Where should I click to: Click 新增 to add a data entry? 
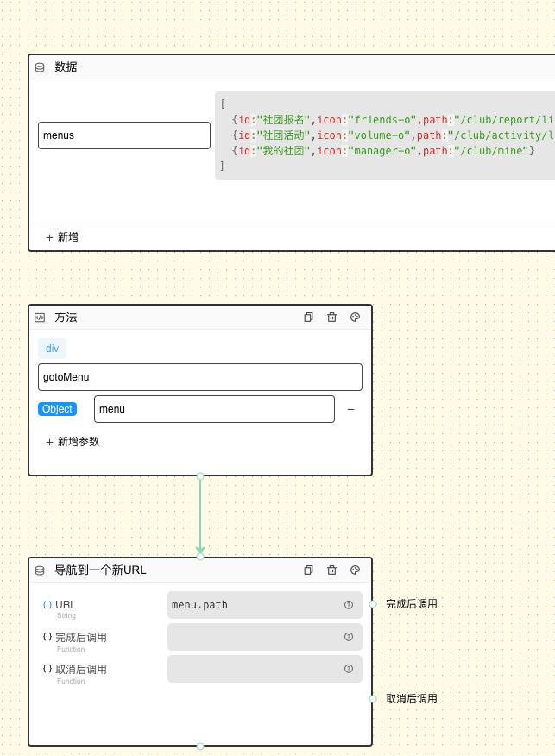click(x=62, y=237)
